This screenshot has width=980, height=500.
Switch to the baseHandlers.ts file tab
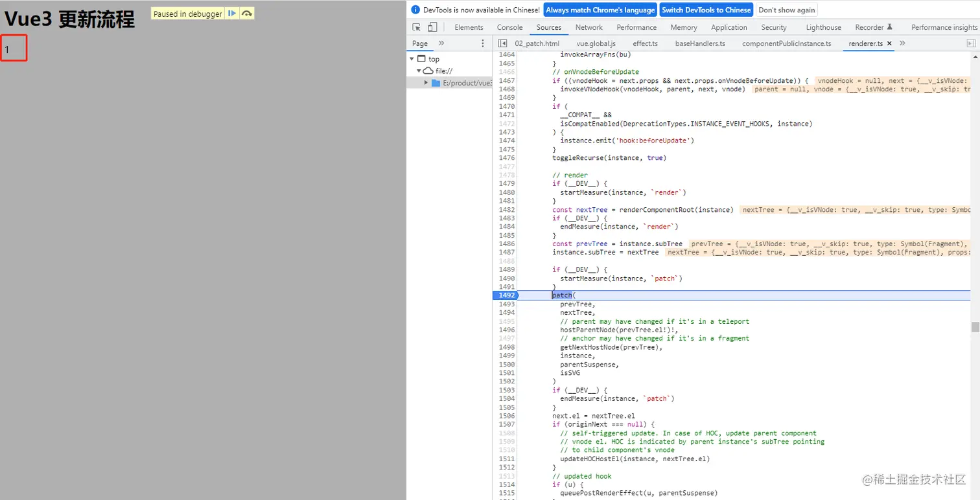700,43
